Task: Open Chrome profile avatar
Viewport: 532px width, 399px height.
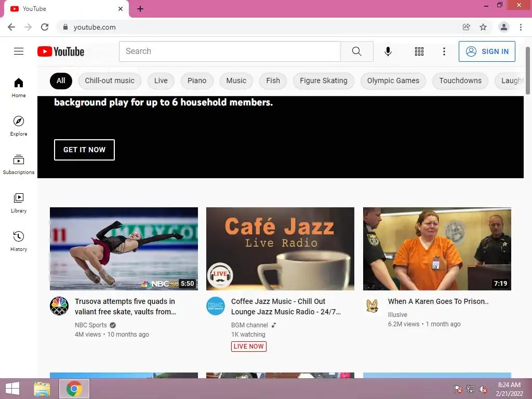Action: point(504,27)
